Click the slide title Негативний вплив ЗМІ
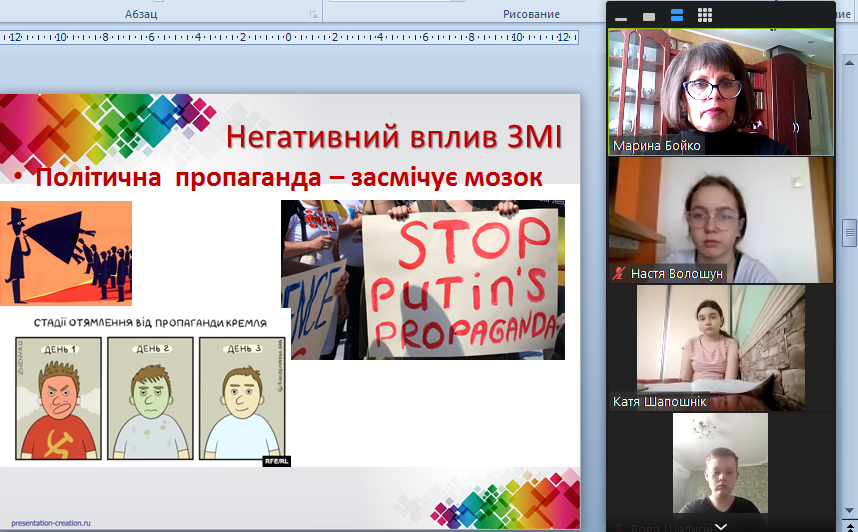This screenshot has height=532, width=858. [394, 137]
